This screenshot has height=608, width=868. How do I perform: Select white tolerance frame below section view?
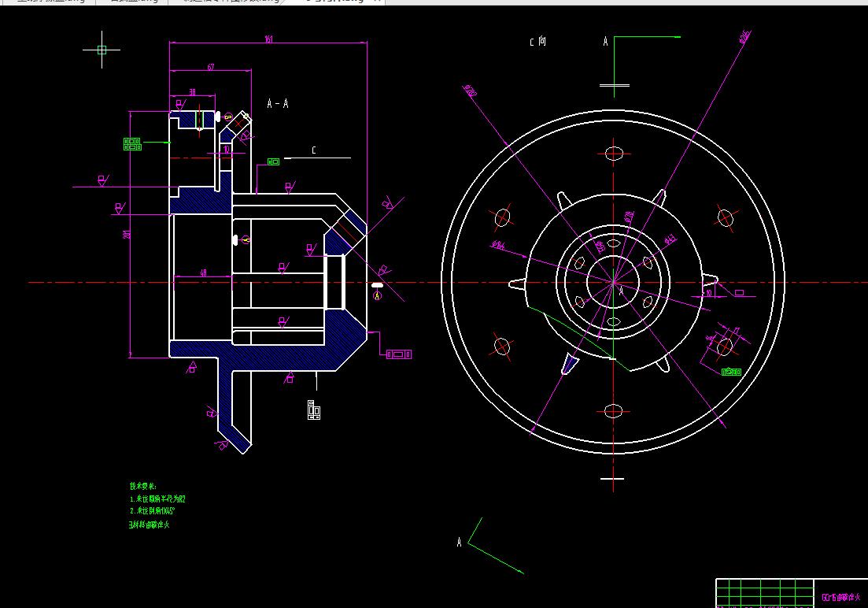pos(314,410)
